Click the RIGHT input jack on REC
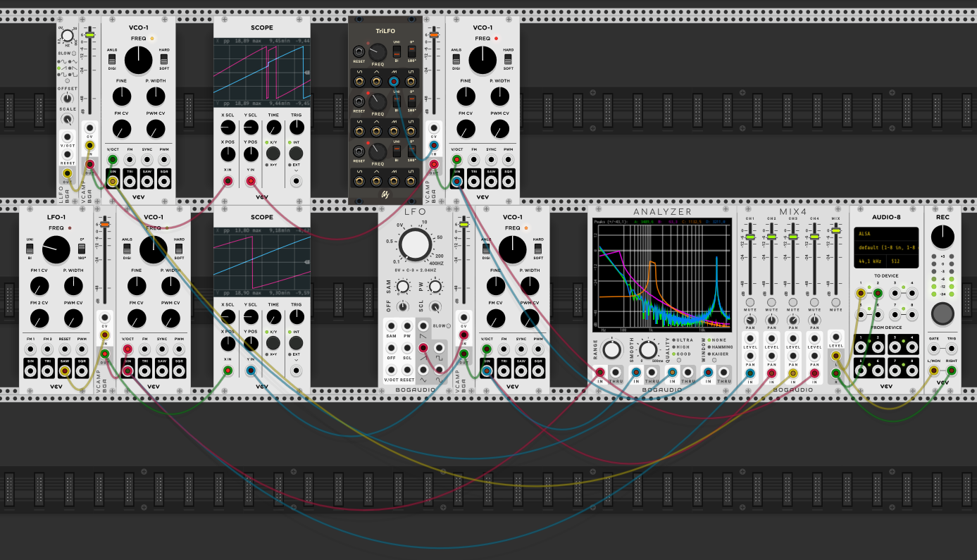The height and width of the screenshot is (560, 977). [952, 370]
